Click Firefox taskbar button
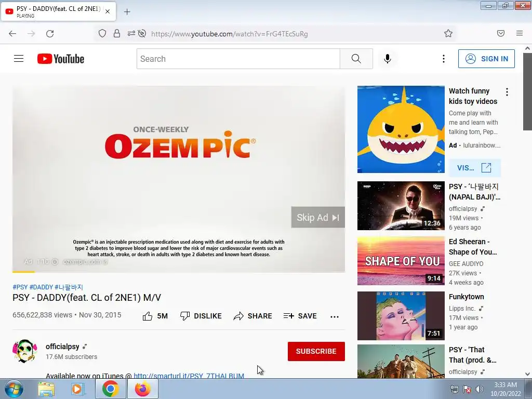This screenshot has width=532, height=399. click(x=142, y=389)
